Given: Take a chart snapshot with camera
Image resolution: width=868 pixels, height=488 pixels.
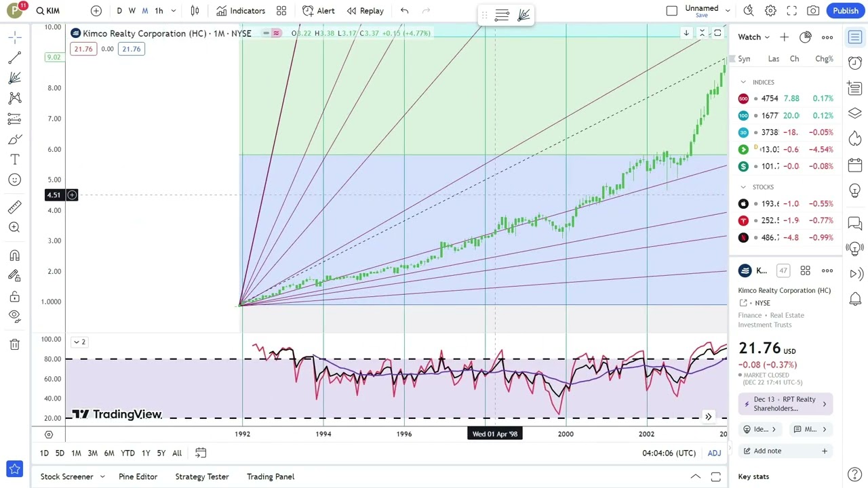Looking at the screenshot, I should coord(813,11).
